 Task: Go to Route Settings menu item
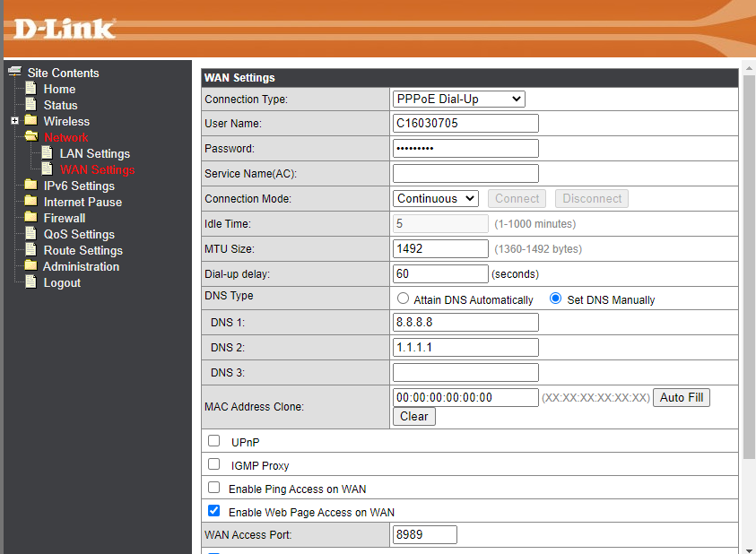click(x=83, y=250)
